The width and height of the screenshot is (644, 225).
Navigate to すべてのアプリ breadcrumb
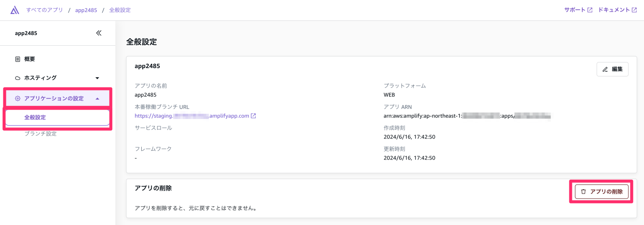(44, 10)
